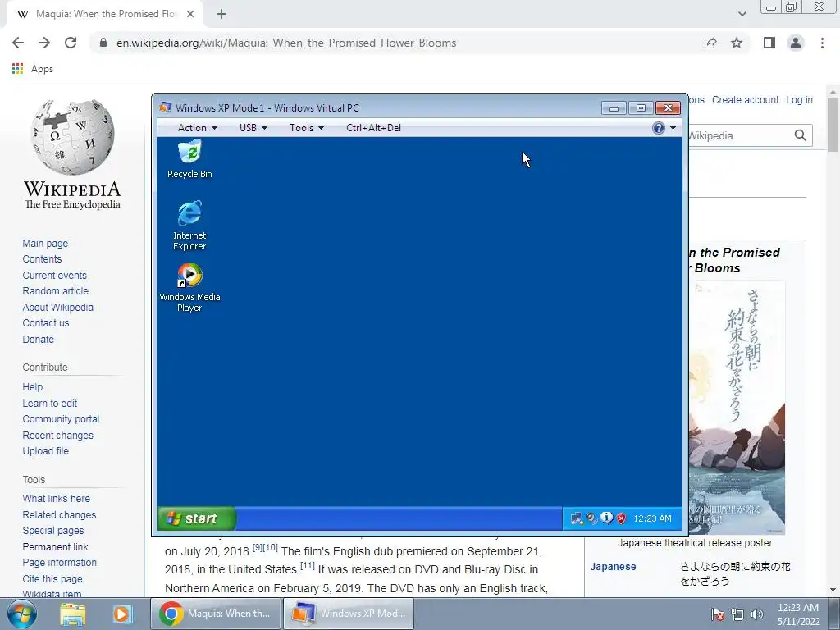The height and width of the screenshot is (630, 840).
Task: Open About Wikipedia link
Action: [x=58, y=307]
